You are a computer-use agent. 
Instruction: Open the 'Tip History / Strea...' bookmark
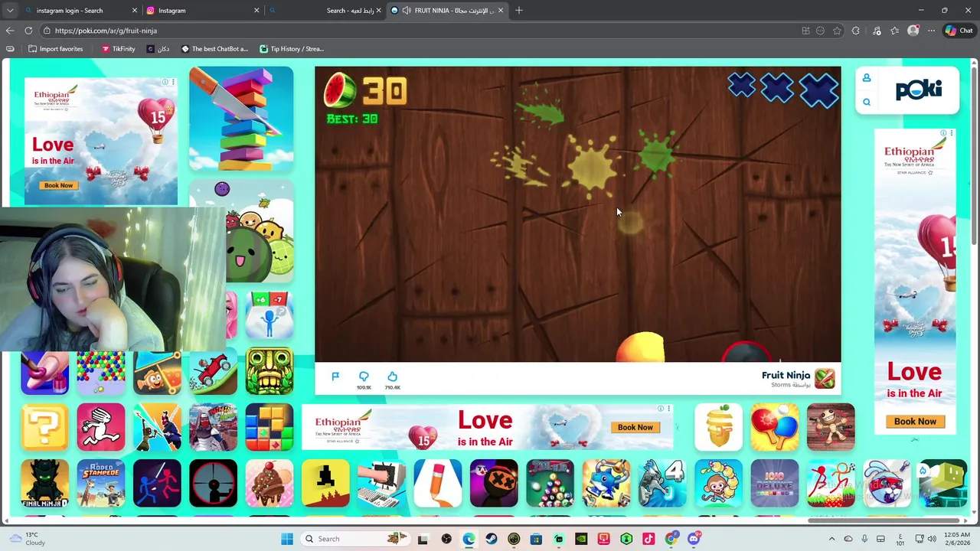[x=292, y=49]
